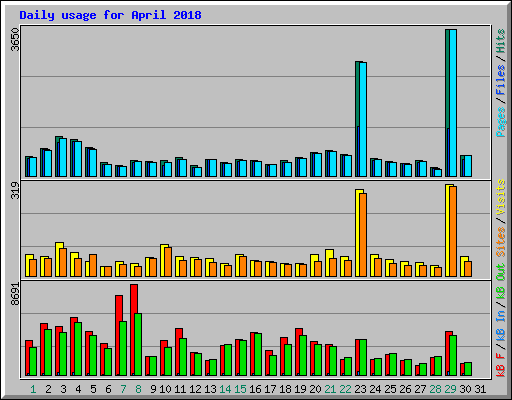Click day label 20 on the x-axis
The height and width of the screenshot is (400, 512).
coord(315,389)
